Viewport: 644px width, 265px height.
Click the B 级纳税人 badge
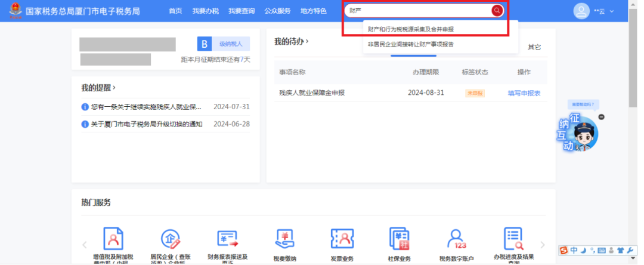pyautogui.click(x=224, y=44)
